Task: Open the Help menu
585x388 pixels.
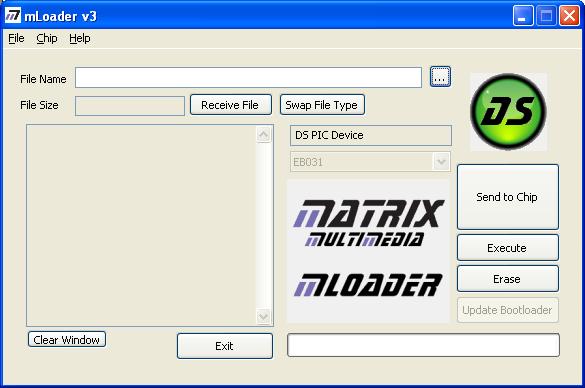Action: [x=80, y=38]
